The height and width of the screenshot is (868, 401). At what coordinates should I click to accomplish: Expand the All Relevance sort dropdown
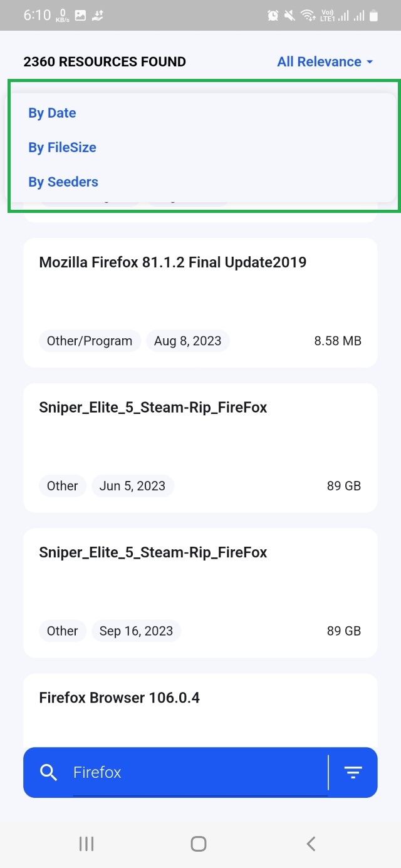tap(320, 62)
